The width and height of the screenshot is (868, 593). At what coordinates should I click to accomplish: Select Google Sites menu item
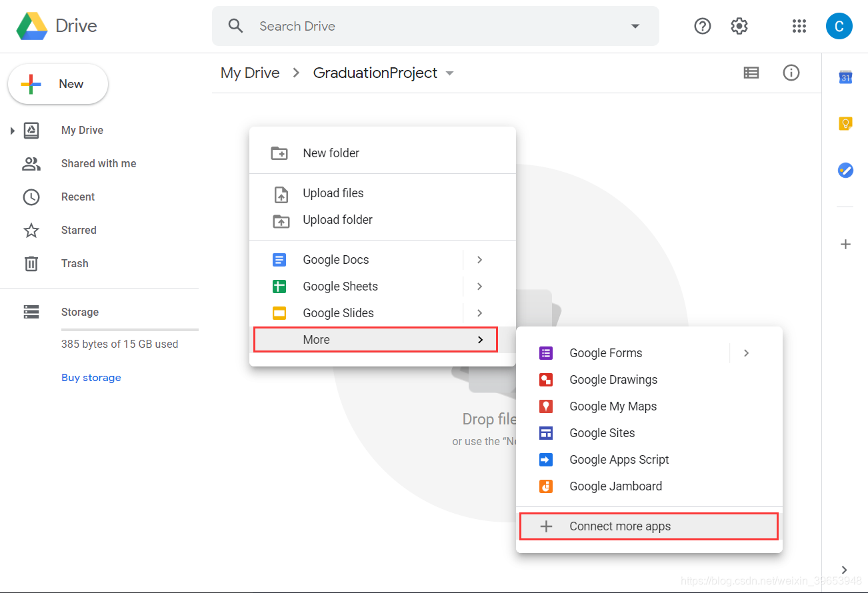(x=649, y=433)
